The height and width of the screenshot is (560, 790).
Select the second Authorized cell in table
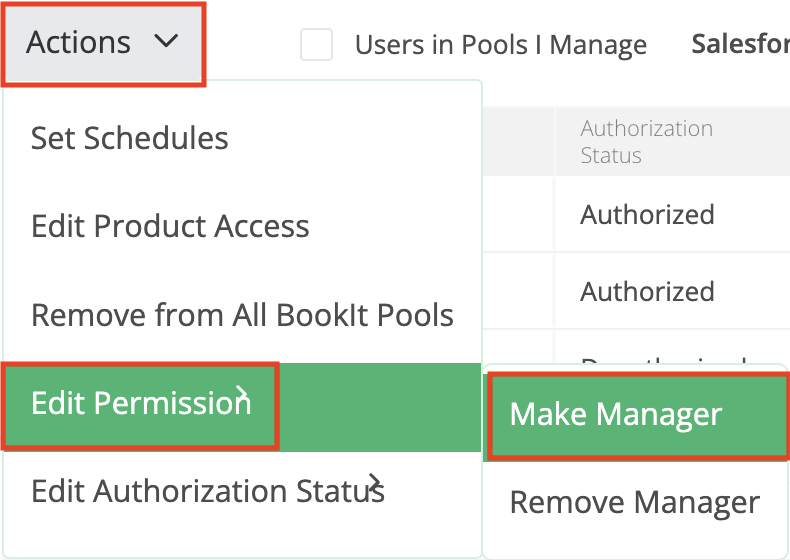[x=647, y=292]
